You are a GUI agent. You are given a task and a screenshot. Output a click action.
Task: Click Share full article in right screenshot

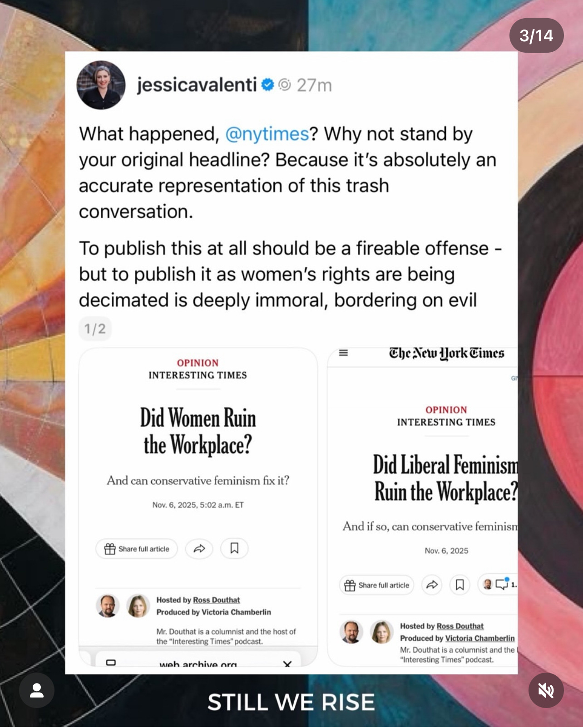coord(377,585)
